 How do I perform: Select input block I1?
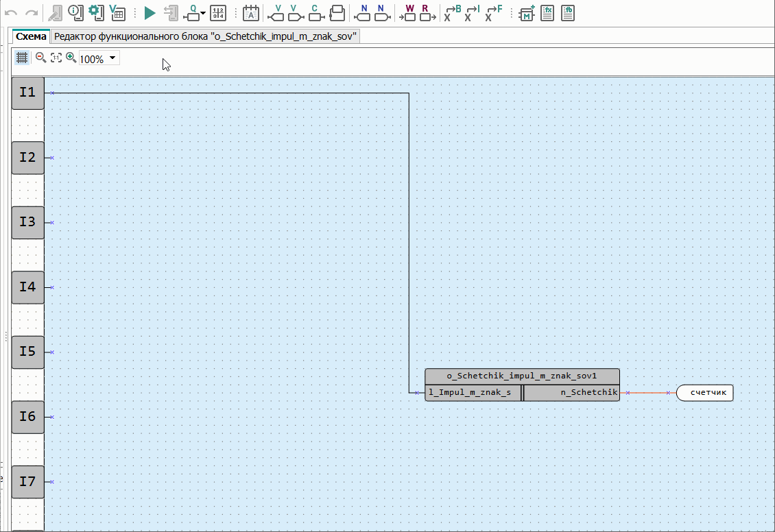click(27, 93)
